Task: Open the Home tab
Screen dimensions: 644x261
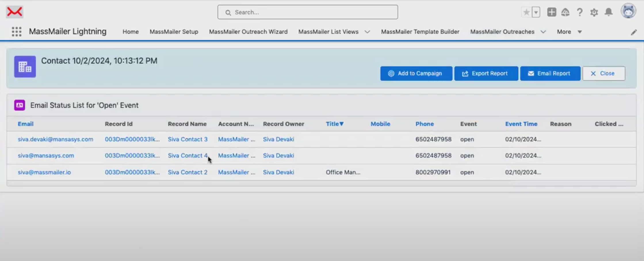Action: [131, 32]
